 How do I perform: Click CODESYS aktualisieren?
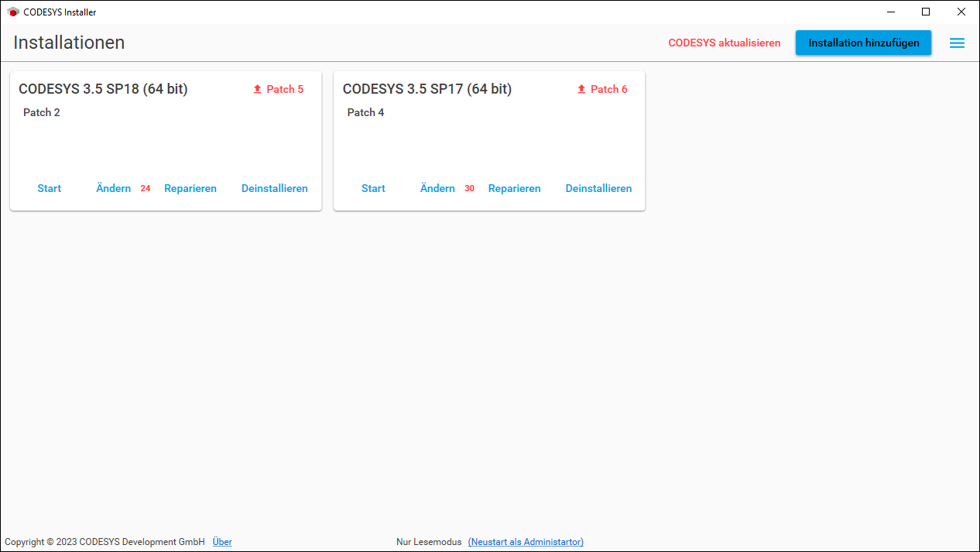pyautogui.click(x=725, y=43)
